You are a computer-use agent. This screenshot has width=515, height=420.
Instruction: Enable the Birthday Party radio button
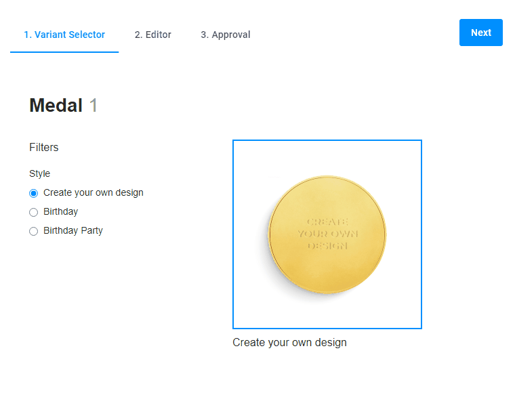[34, 231]
